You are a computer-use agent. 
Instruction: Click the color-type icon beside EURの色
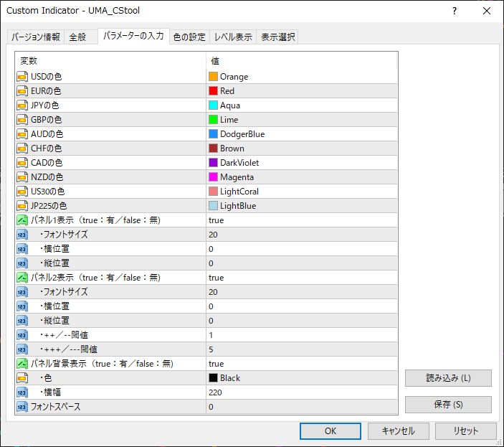(22, 91)
